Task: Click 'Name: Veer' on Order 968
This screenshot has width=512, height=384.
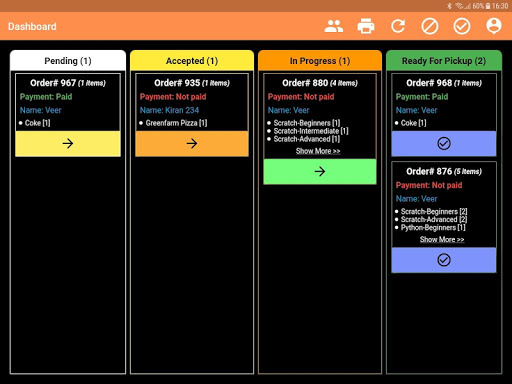Action: point(417,110)
